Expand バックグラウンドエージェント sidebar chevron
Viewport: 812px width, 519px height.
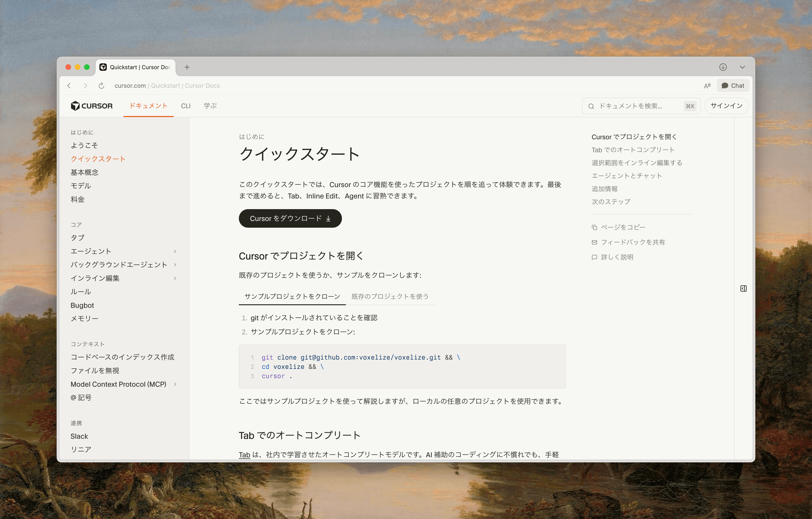[x=175, y=265]
